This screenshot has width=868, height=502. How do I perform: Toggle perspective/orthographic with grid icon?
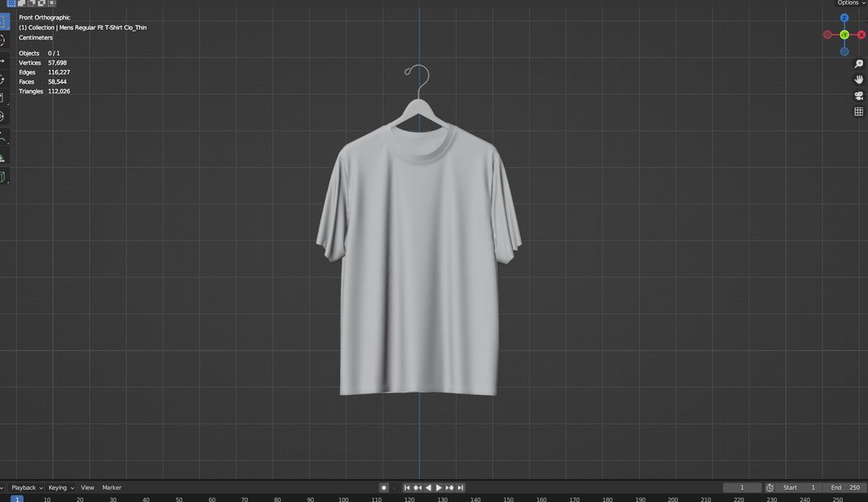[859, 111]
